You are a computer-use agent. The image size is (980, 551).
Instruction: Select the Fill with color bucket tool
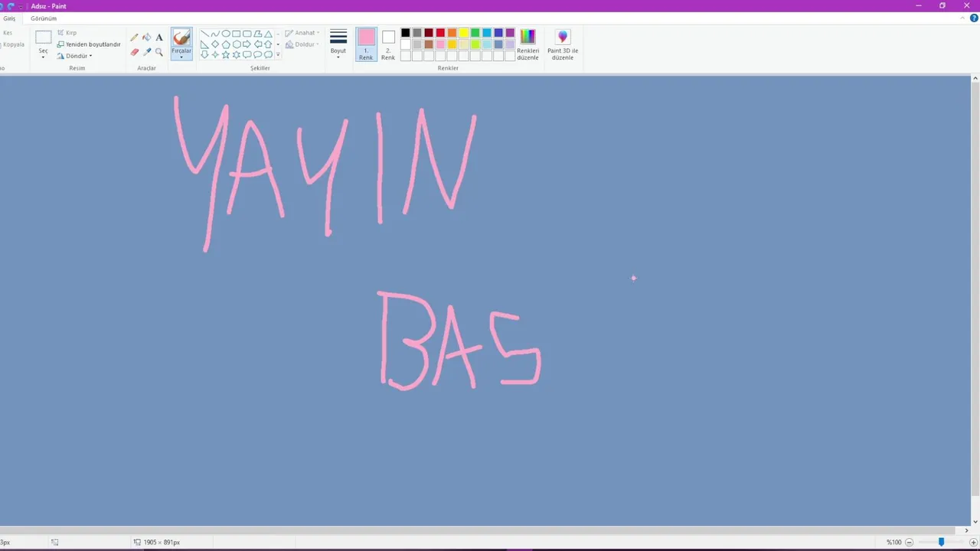tap(147, 37)
